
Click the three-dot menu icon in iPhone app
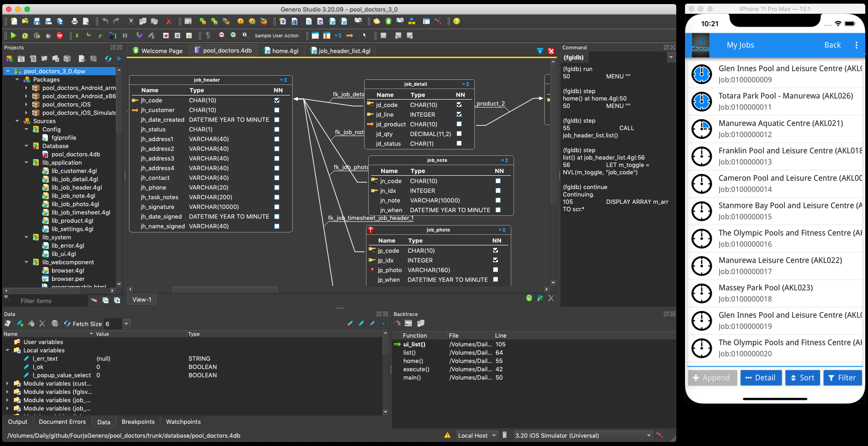point(856,45)
